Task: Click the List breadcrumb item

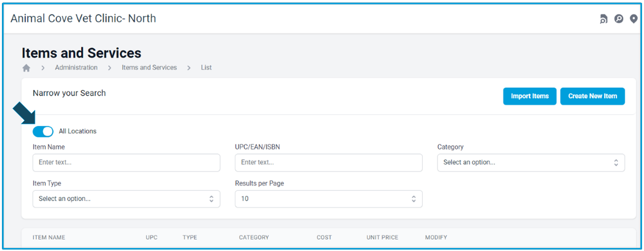Action: click(206, 67)
